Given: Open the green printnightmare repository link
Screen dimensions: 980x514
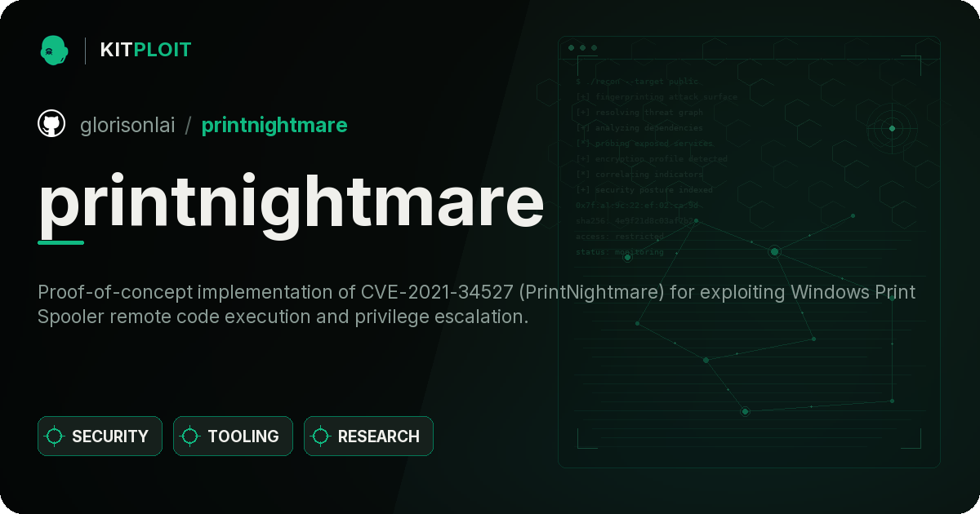Looking at the screenshot, I should click(274, 125).
